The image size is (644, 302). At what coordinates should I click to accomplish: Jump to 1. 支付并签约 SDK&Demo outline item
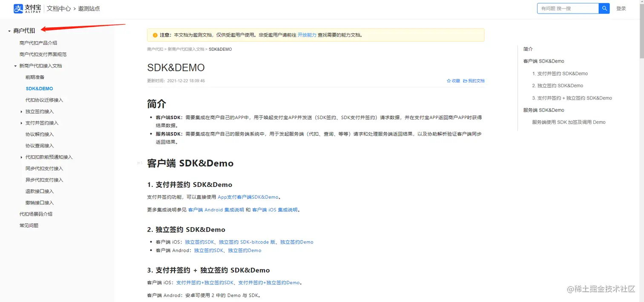pos(560,74)
